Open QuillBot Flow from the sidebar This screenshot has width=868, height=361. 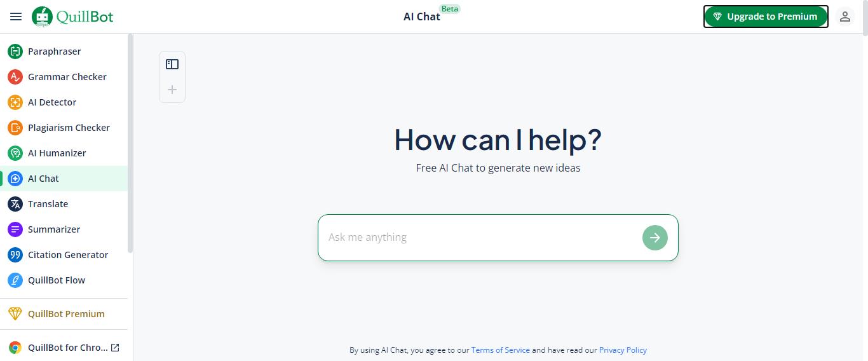point(64,280)
